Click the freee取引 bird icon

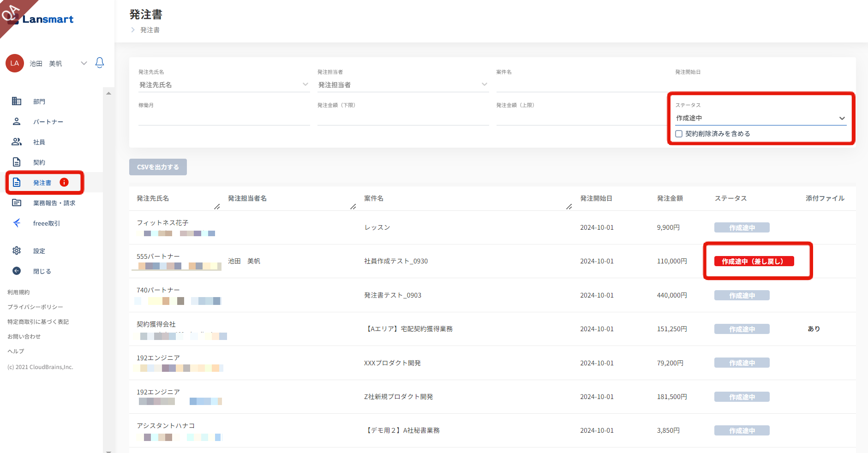click(17, 223)
